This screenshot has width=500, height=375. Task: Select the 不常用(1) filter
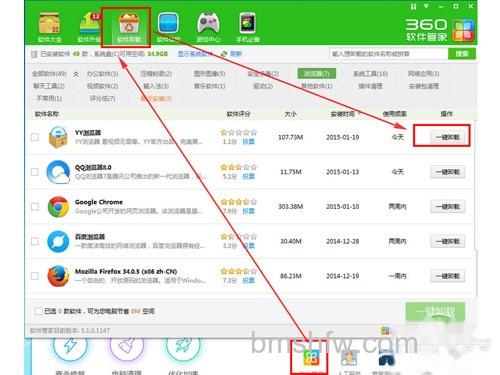[x=49, y=98]
